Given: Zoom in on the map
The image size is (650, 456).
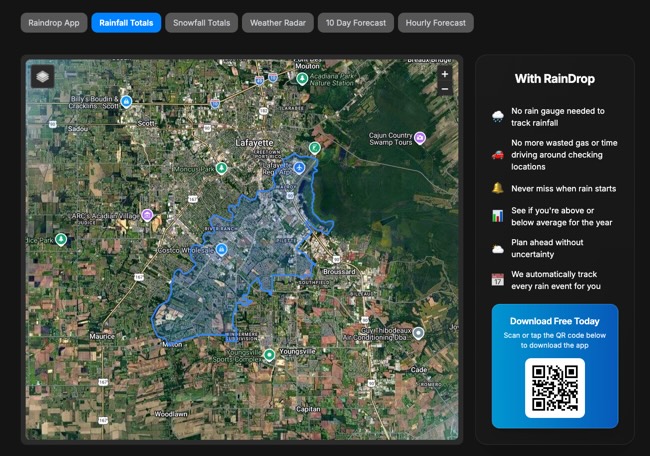Looking at the screenshot, I should tap(445, 74).
